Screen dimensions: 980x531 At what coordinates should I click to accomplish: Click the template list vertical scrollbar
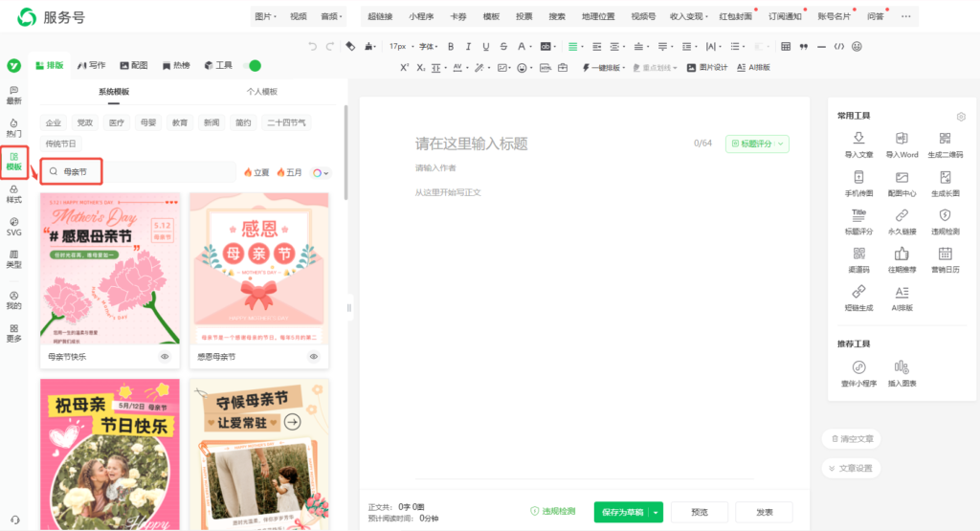point(346,152)
